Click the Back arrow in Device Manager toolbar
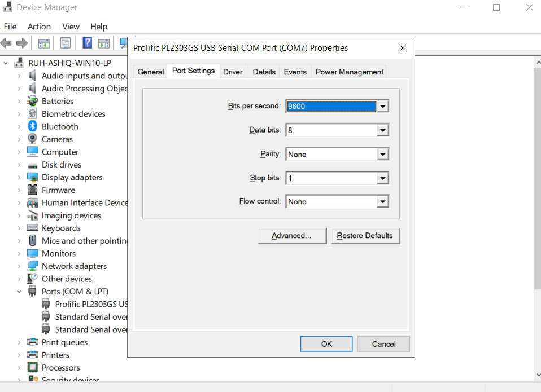Screen dimensions: 541x392 point(6,43)
